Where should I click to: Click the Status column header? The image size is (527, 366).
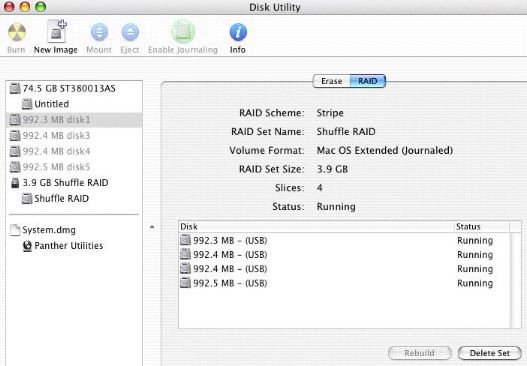(x=482, y=227)
